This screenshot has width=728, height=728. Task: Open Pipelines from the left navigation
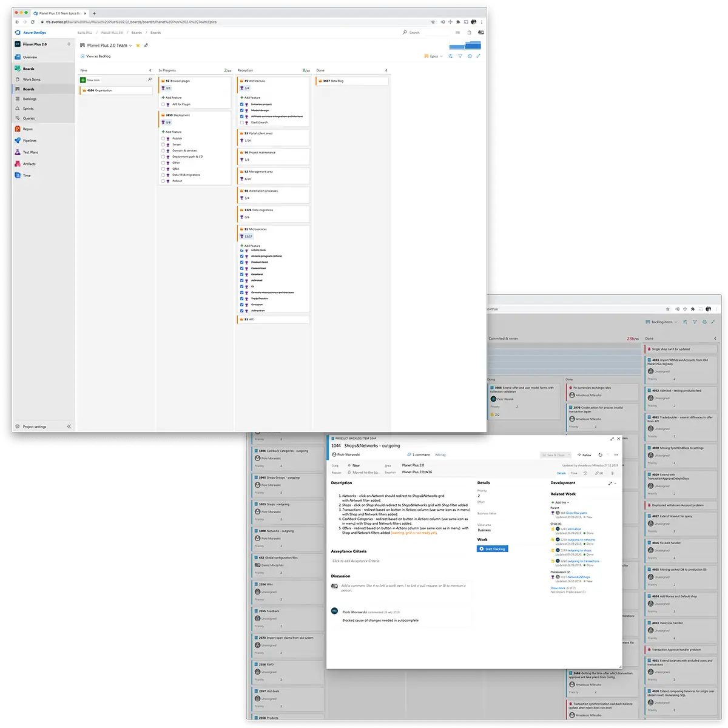click(29, 141)
